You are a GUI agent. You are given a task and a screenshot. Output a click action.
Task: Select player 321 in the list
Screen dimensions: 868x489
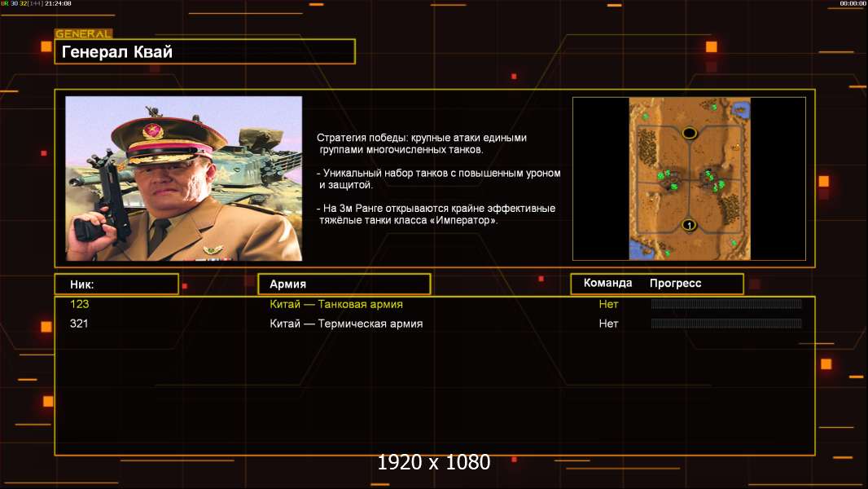pyautogui.click(x=80, y=324)
